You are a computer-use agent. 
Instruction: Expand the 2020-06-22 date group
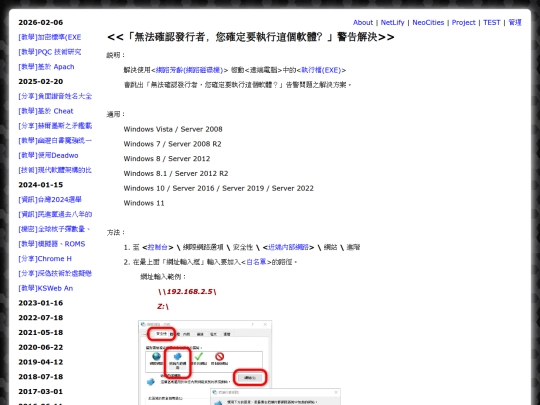point(41,347)
